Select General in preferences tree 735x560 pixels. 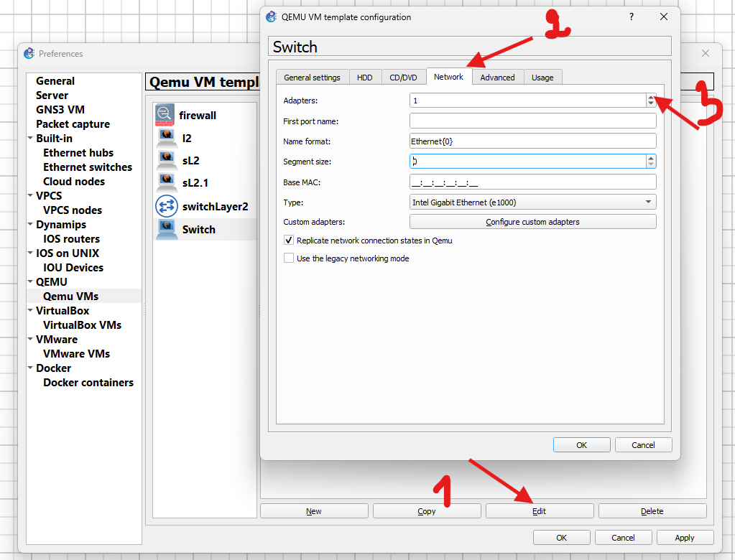pos(55,81)
